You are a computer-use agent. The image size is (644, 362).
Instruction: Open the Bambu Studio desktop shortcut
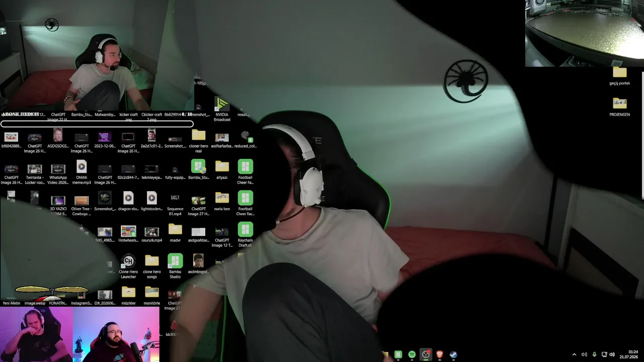pos(175,266)
